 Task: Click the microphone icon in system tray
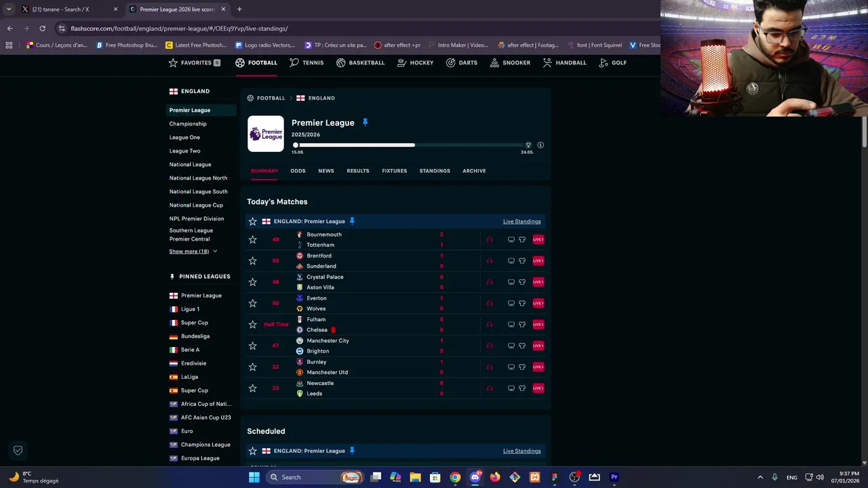[x=774, y=477]
